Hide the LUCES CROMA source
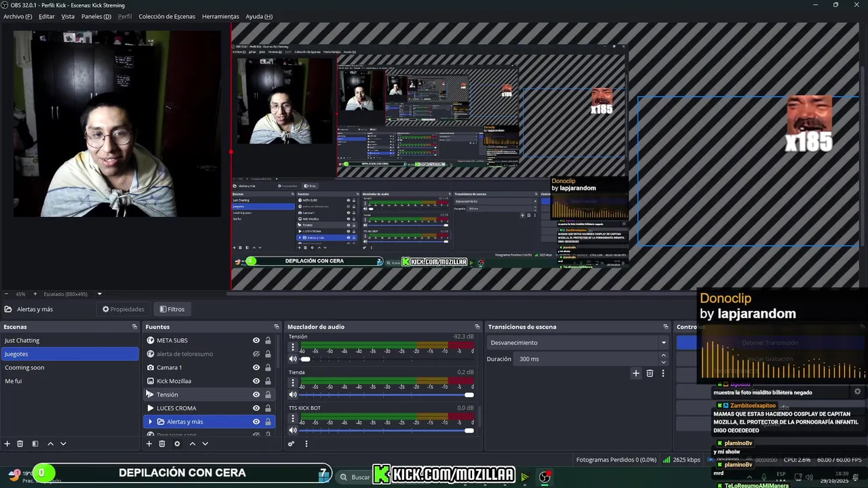The width and height of the screenshot is (868, 488). click(x=256, y=408)
